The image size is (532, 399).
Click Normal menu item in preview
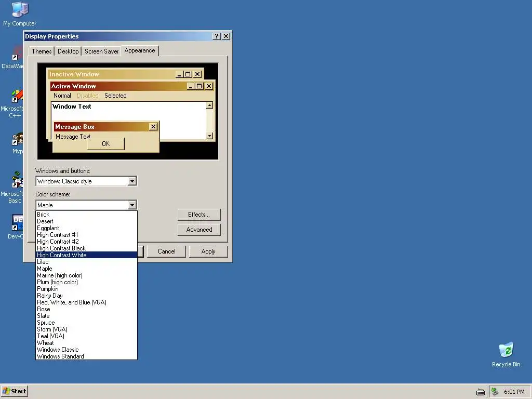tap(62, 96)
